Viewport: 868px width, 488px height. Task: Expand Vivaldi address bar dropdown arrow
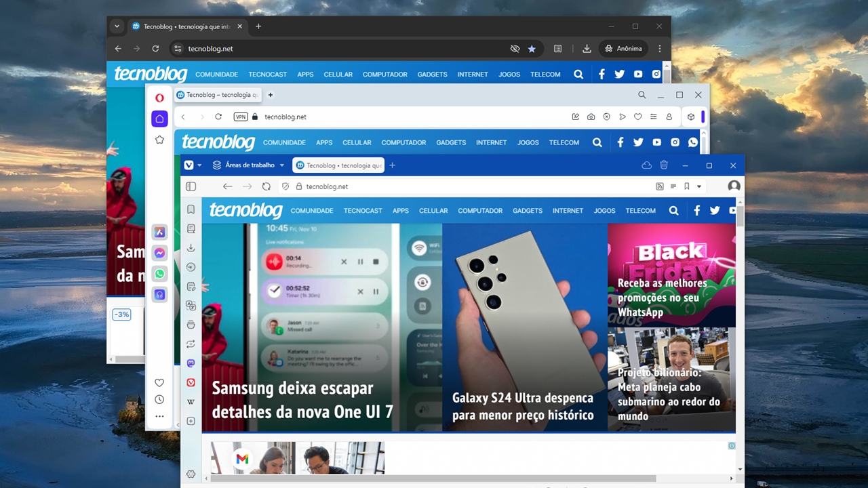[699, 186]
